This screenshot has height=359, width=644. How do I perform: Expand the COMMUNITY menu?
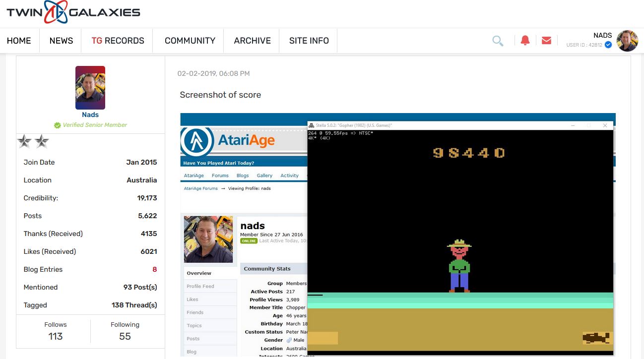point(190,41)
